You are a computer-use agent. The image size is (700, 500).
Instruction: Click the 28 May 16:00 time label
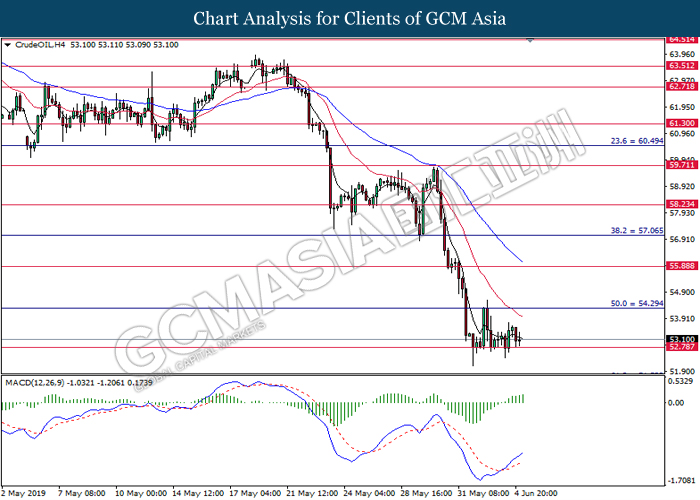pos(427,493)
